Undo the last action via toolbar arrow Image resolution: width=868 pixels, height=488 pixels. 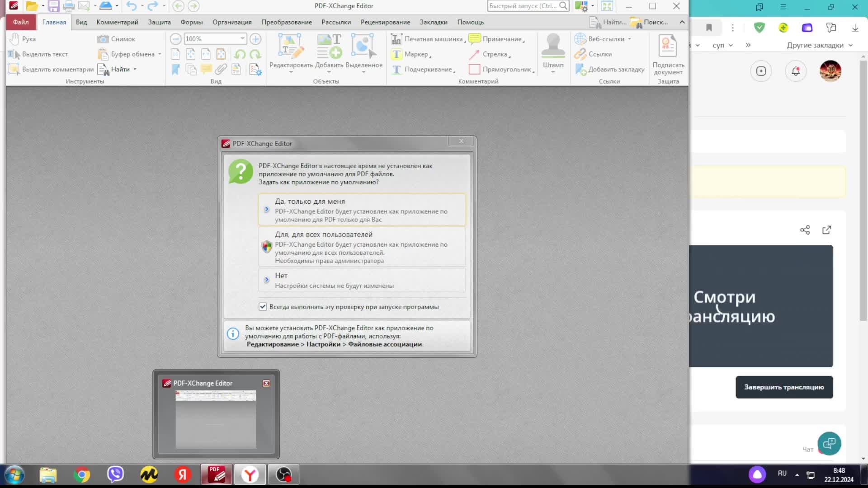pyautogui.click(x=131, y=6)
